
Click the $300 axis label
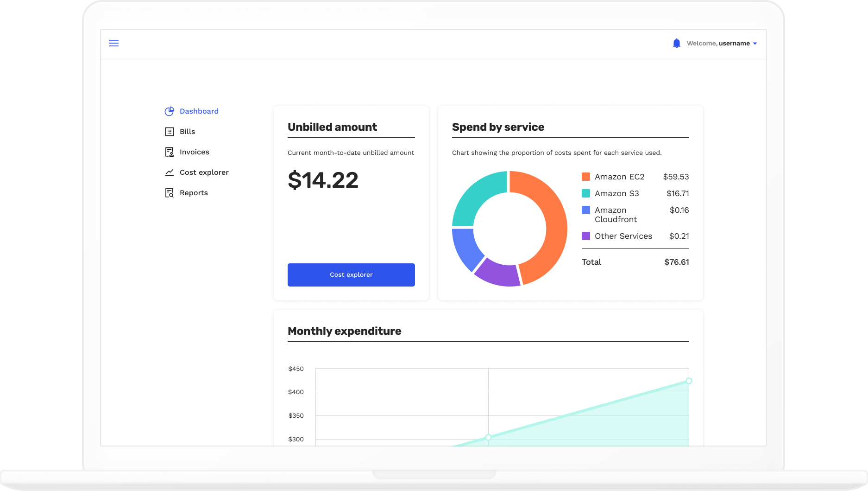(x=296, y=440)
